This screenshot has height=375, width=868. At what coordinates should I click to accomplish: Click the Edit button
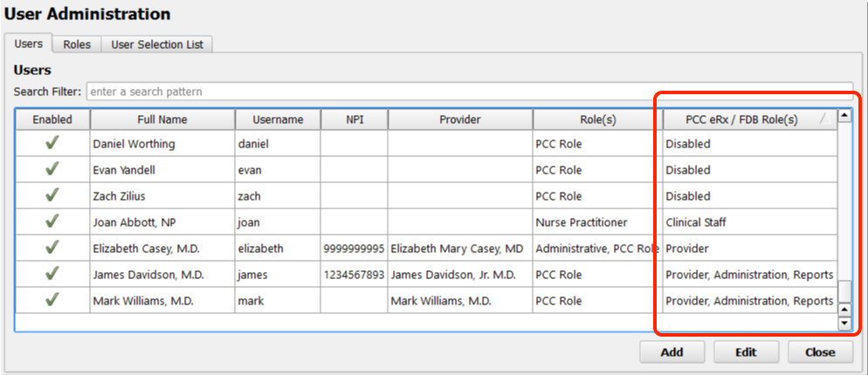click(747, 352)
